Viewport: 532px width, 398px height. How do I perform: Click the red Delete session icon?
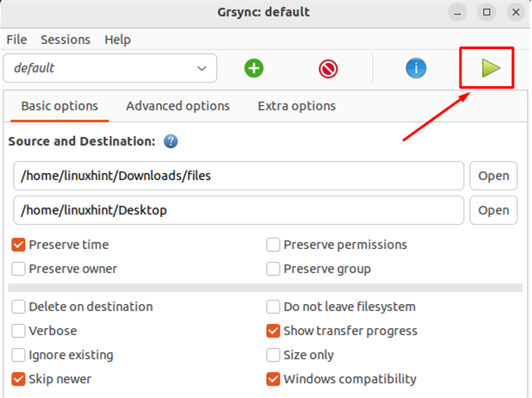(x=328, y=68)
